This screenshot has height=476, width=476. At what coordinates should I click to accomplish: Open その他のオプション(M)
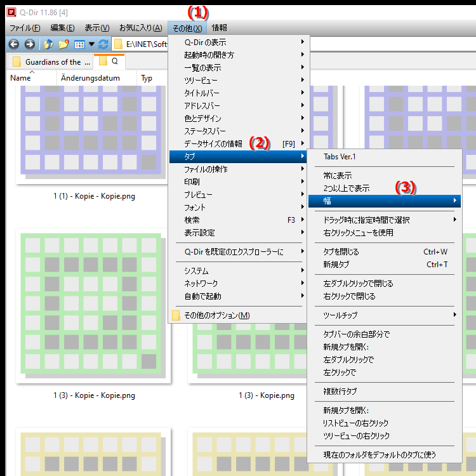pyautogui.click(x=237, y=315)
